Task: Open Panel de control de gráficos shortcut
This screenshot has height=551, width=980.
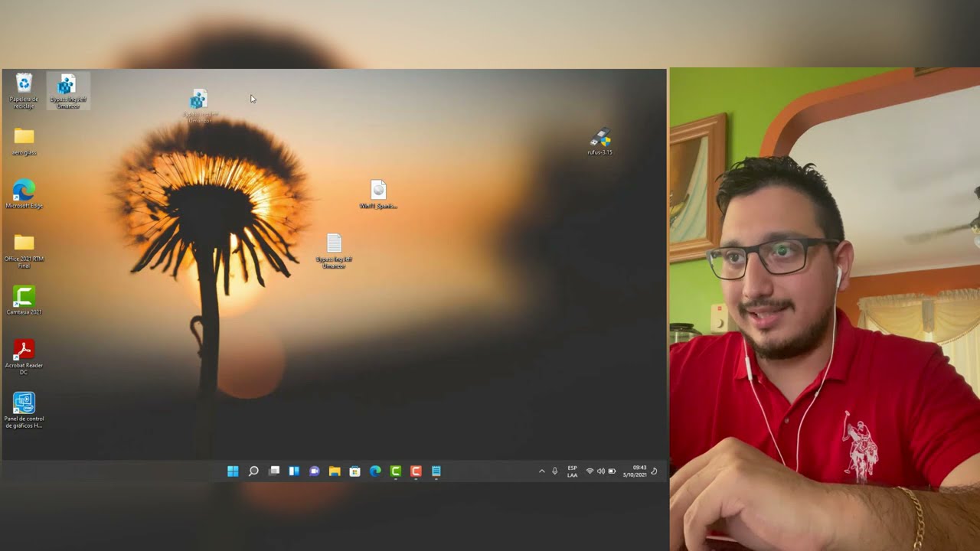Action: tap(24, 410)
